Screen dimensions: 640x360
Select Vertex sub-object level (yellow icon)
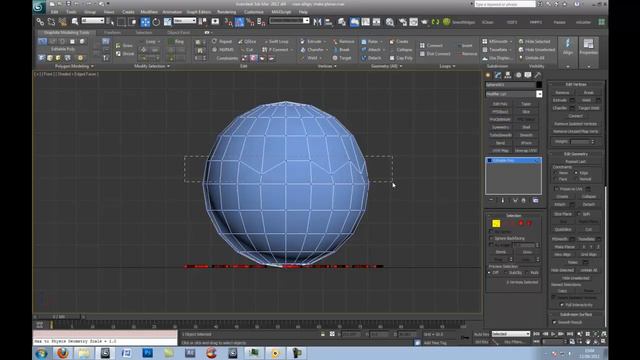(496, 223)
